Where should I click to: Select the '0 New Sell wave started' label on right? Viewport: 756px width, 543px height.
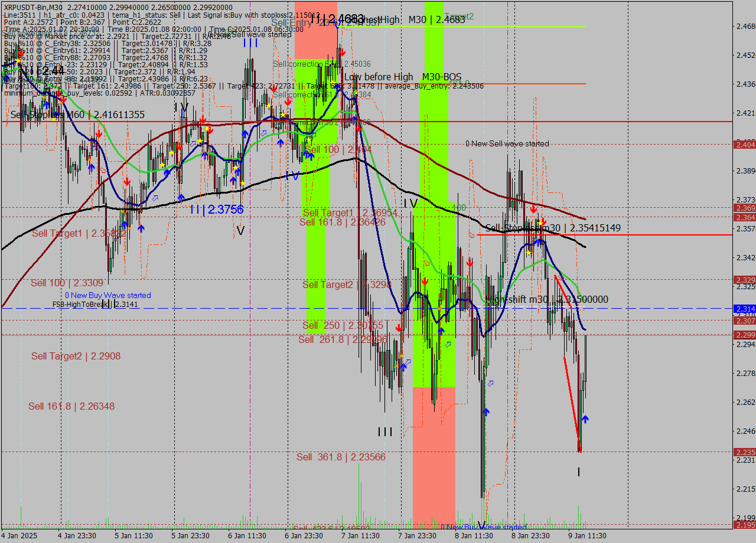[507, 143]
